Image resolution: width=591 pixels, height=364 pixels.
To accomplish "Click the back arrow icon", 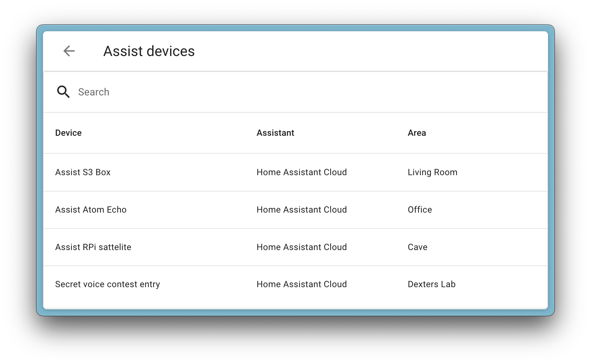I will pos(69,51).
